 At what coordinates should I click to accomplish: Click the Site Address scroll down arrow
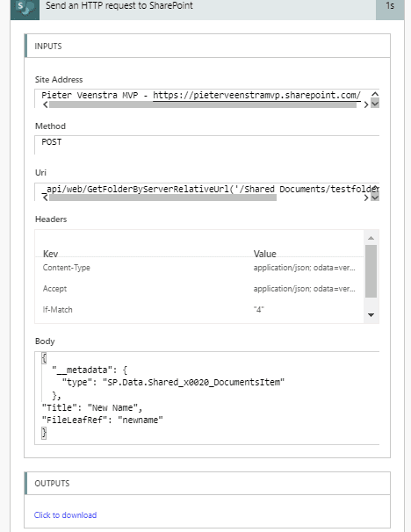375,104
